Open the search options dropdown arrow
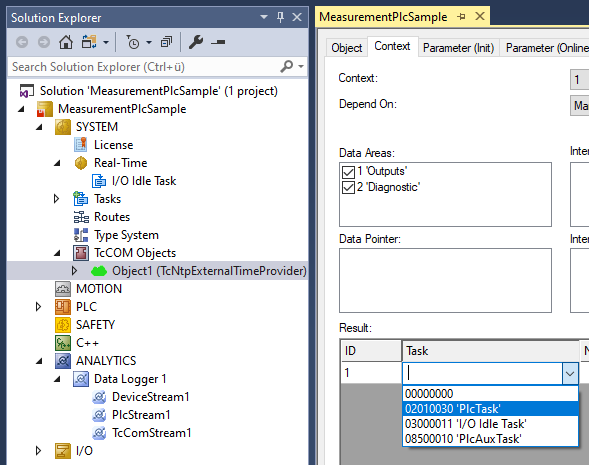The image size is (589, 465). click(x=301, y=67)
